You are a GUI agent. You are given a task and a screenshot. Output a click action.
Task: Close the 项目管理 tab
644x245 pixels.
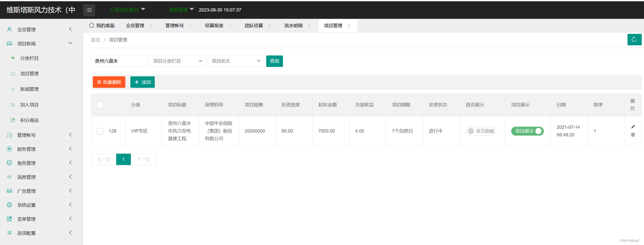[349, 26]
